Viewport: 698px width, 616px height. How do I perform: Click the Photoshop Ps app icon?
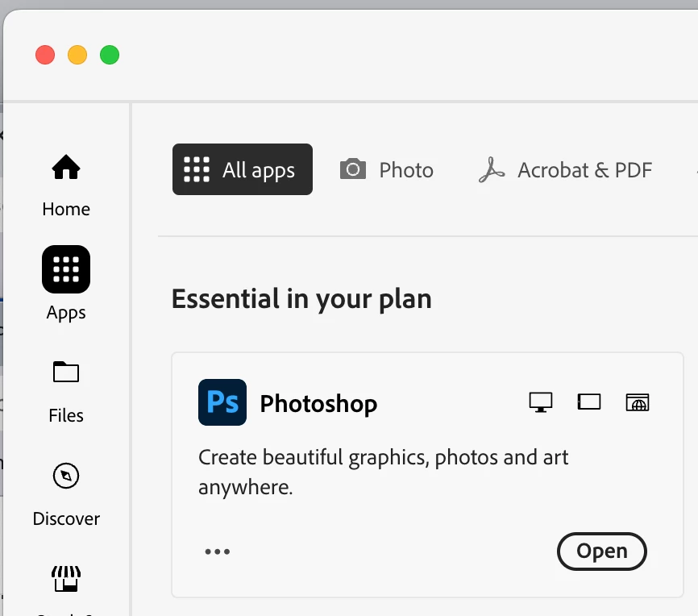click(x=222, y=402)
